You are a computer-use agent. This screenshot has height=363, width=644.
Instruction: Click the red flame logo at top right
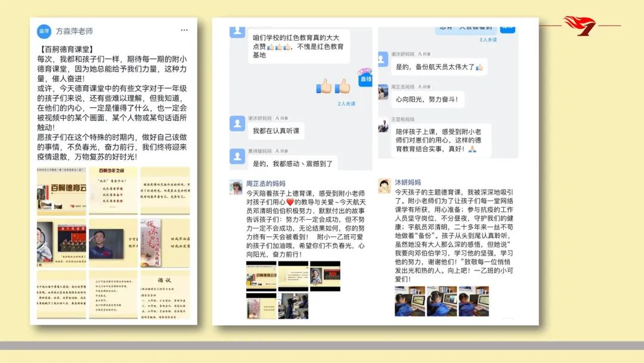point(579,26)
